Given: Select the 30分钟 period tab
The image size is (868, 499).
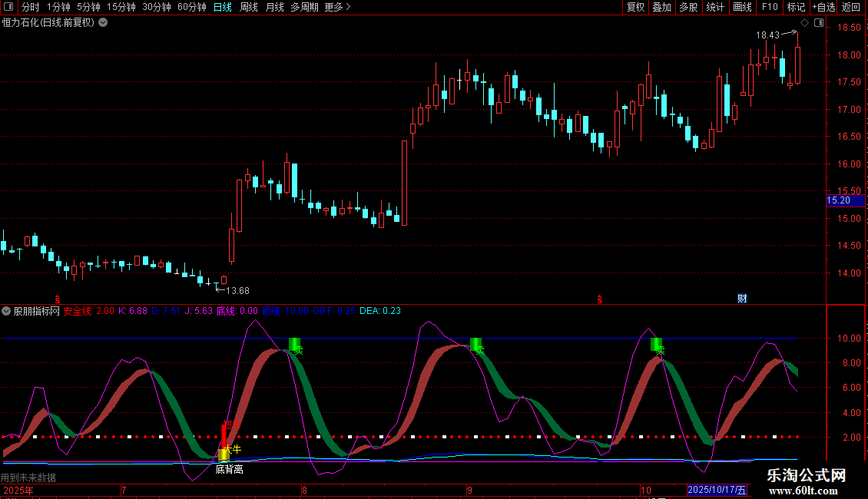Looking at the screenshot, I should pos(157,8).
